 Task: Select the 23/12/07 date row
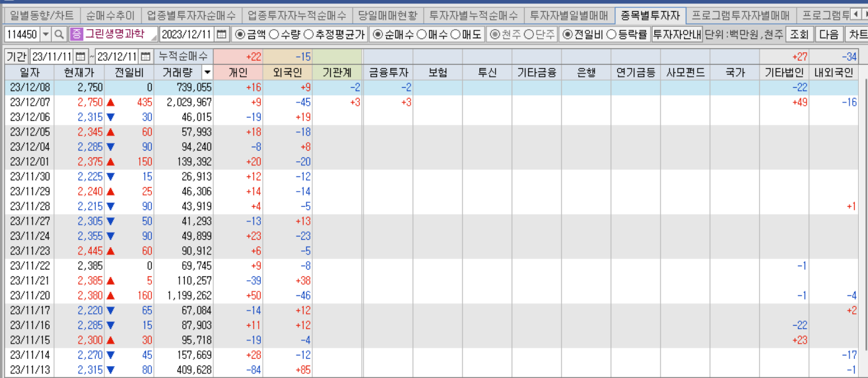pyautogui.click(x=432, y=102)
